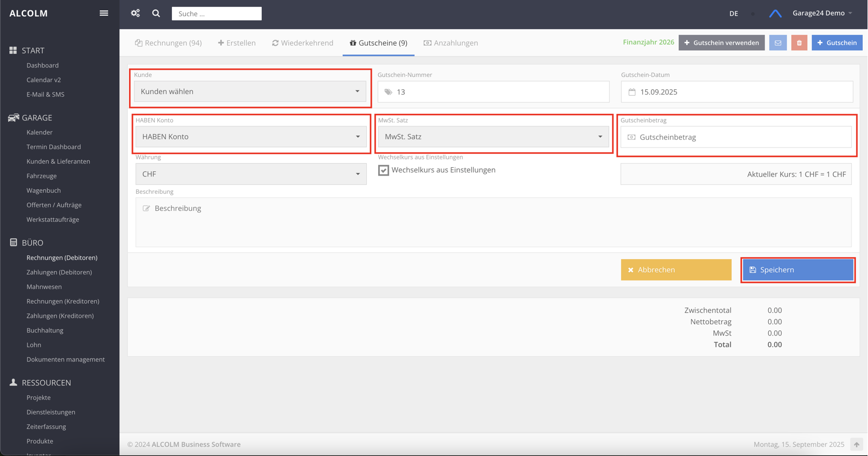Image resolution: width=868 pixels, height=456 pixels.
Task: Click the Abbrechen button
Action: point(676,270)
